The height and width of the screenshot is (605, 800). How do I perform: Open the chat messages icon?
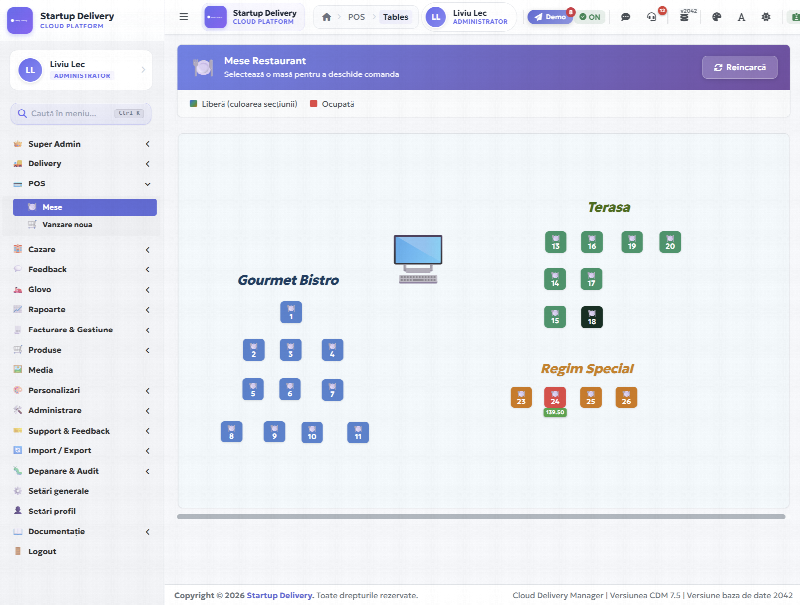tap(625, 17)
